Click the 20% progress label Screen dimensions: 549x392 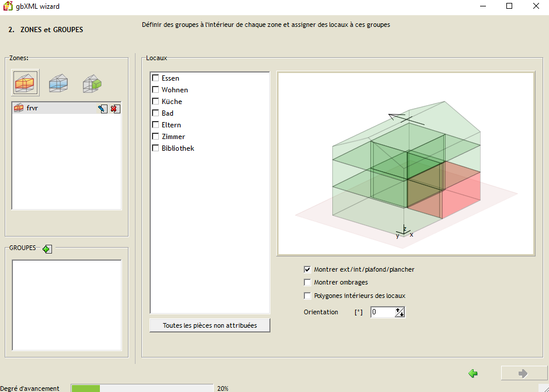[x=223, y=388]
